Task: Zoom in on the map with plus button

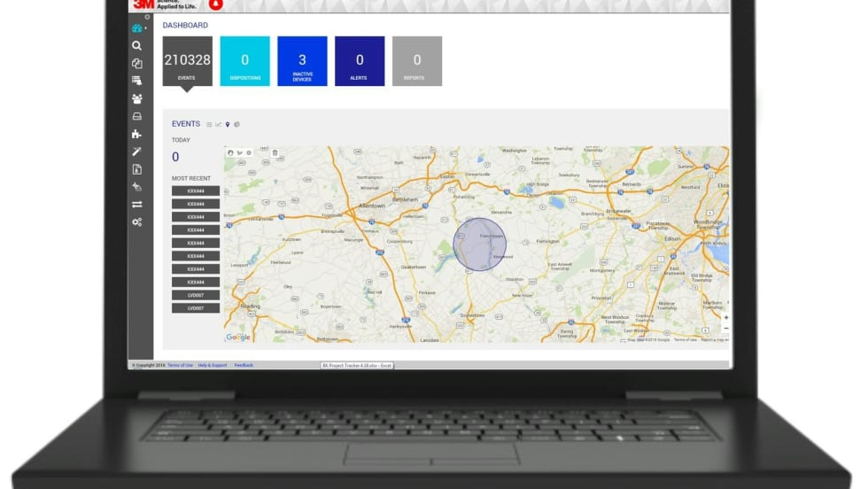Action: [725, 317]
